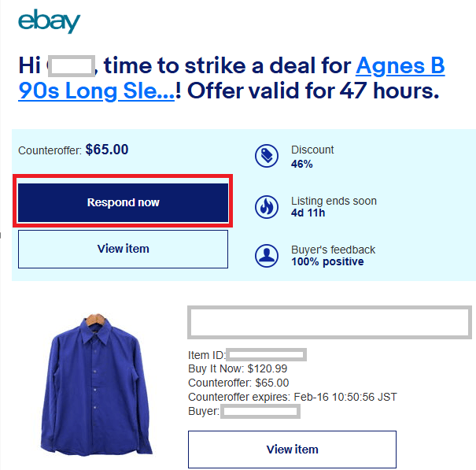
Task: Click the Counteroffer expires Feb-16 line
Action: point(292,397)
